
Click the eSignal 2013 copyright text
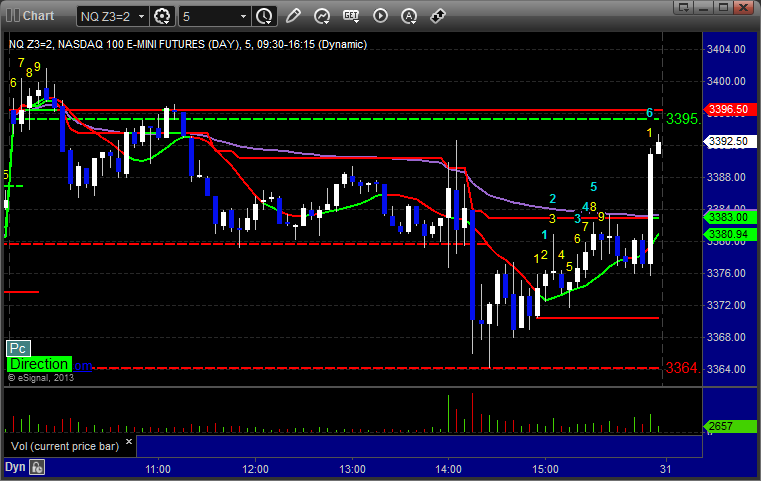[41, 378]
